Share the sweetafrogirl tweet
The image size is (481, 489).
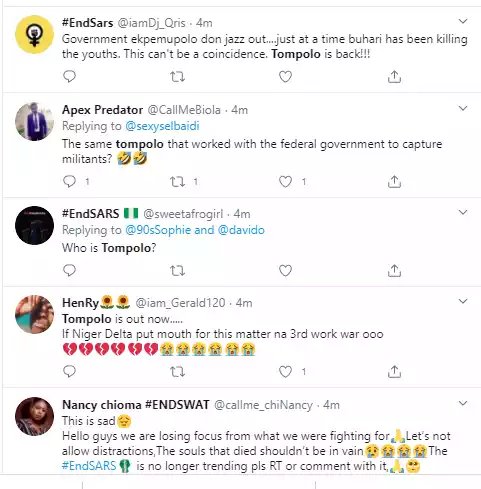(394, 271)
